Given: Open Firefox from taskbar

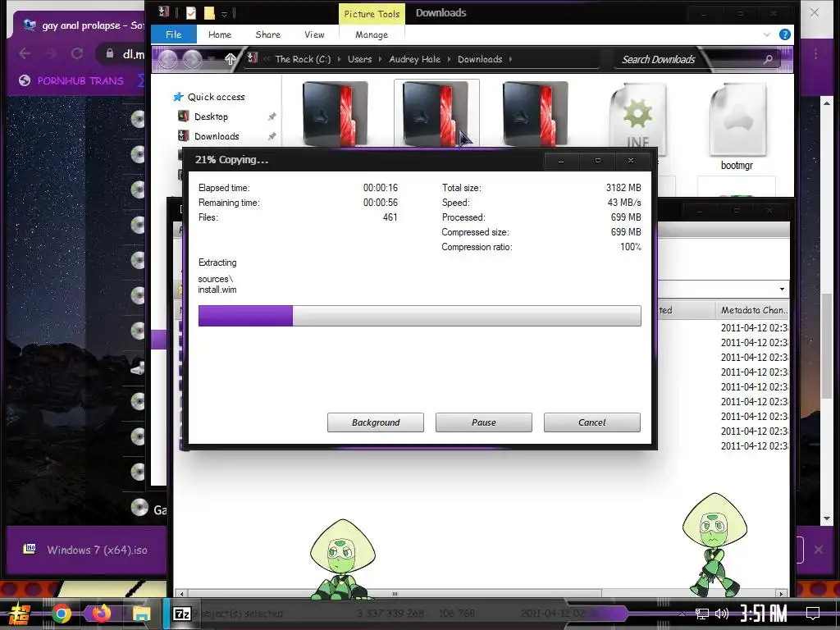Looking at the screenshot, I should [101, 614].
